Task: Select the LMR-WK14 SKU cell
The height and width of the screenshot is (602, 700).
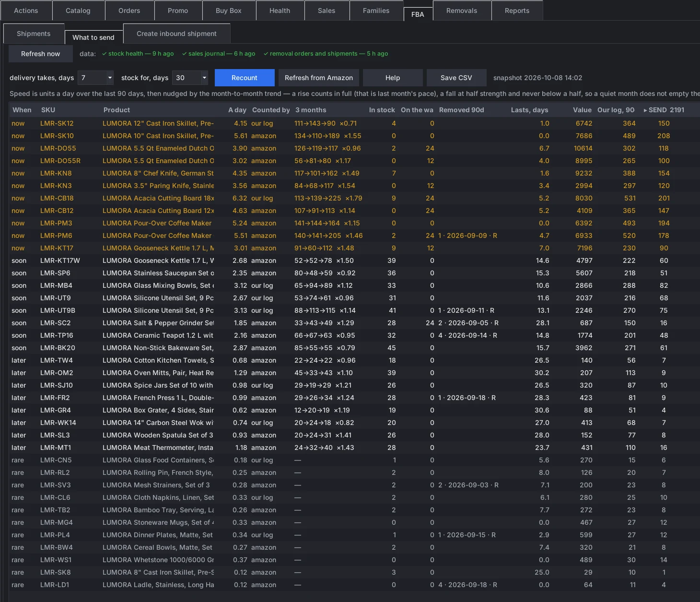Action: (x=58, y=423)
